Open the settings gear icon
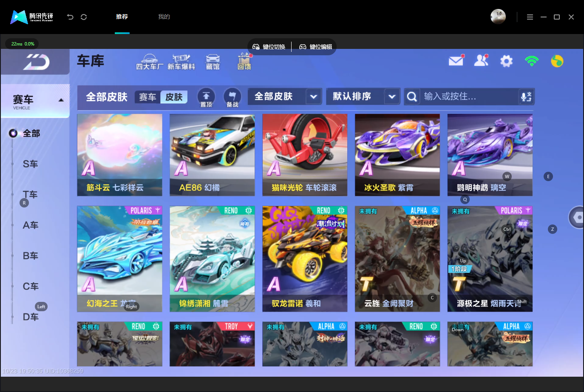Viewport: 584px width, 392px height. click(506, 61)
